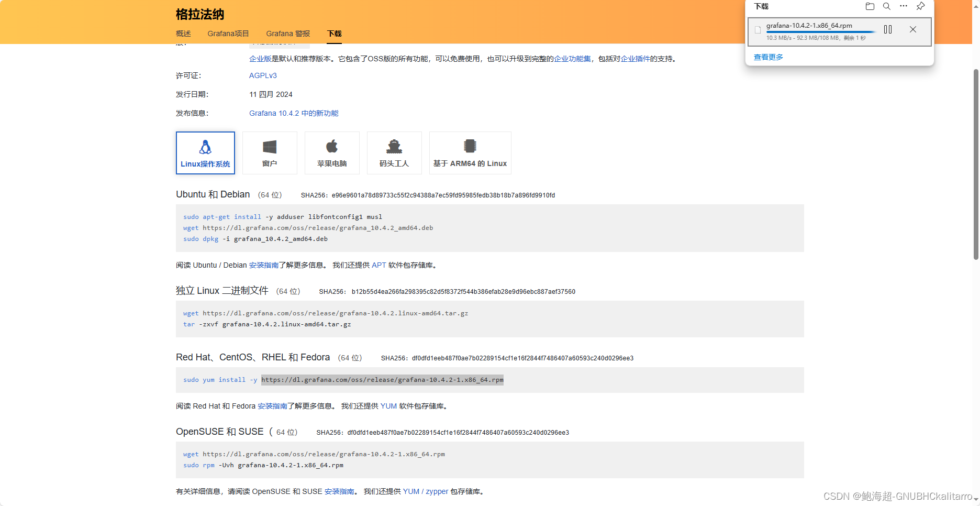Cancel the grafana-10.4.2-1.x86_64.rpm download
980x506 pixels.
point(913,29)
